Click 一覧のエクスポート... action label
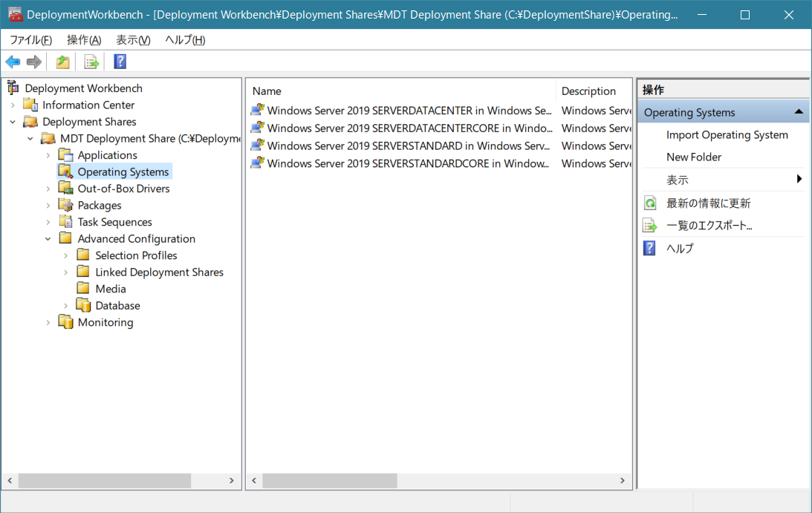 [x=709, y=226]
